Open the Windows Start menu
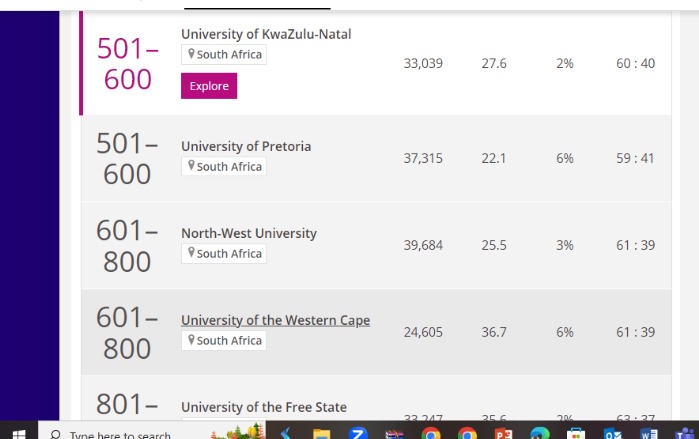 18,433
